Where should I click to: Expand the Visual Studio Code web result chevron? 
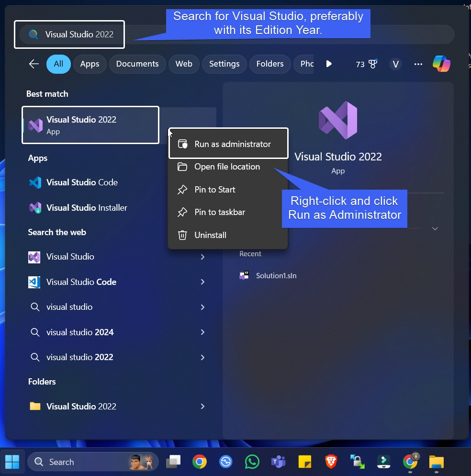pyautogui.click(x=202, y=282)
